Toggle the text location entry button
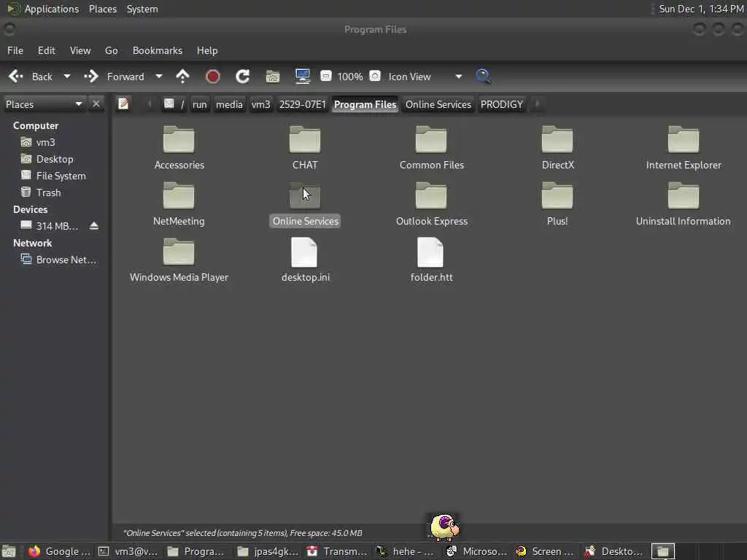 (123, 104)
